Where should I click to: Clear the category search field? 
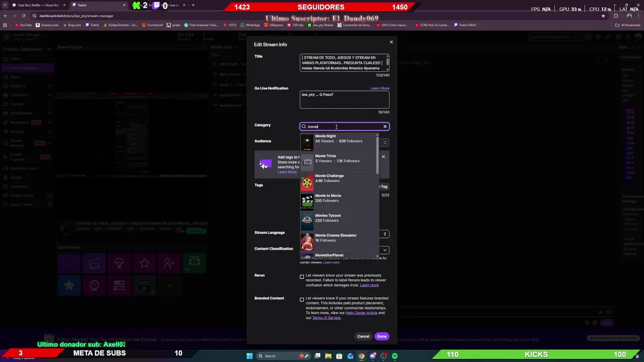click(x=385, y=127)
